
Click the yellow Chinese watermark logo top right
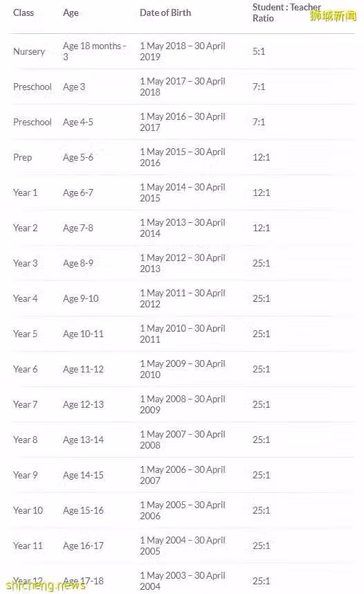coord(334,15)
